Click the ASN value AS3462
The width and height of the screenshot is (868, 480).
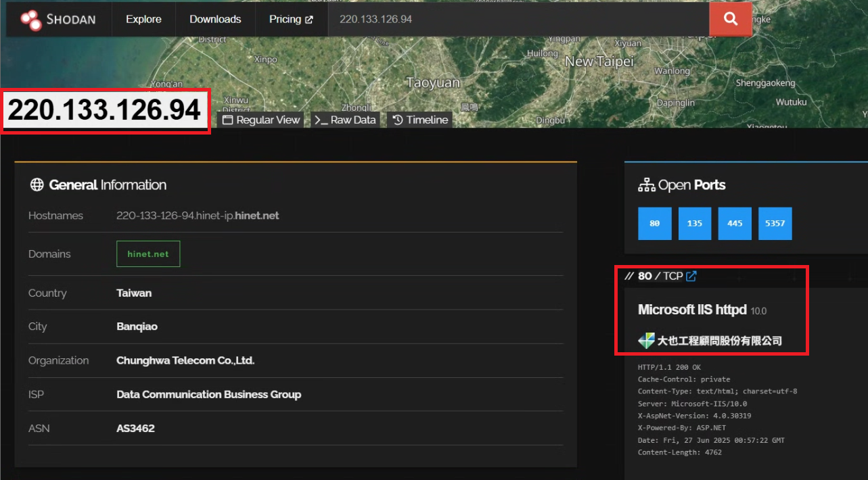pos(135,428)
